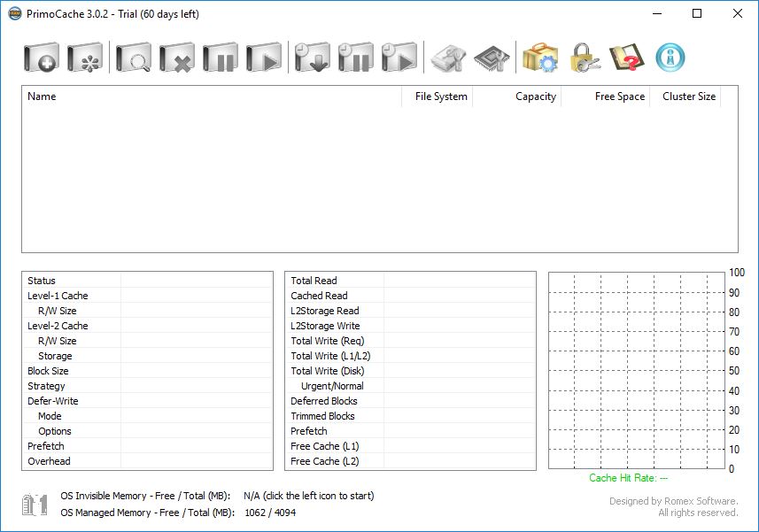Sort caches by the Name column
Image resolution: width=759 pixels, height=532 pixels.
42,96
